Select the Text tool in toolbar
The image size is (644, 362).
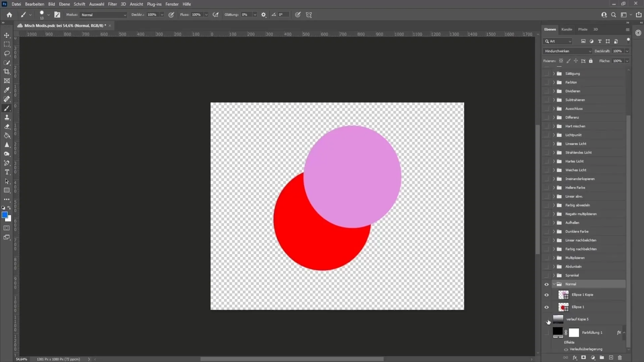7,172
